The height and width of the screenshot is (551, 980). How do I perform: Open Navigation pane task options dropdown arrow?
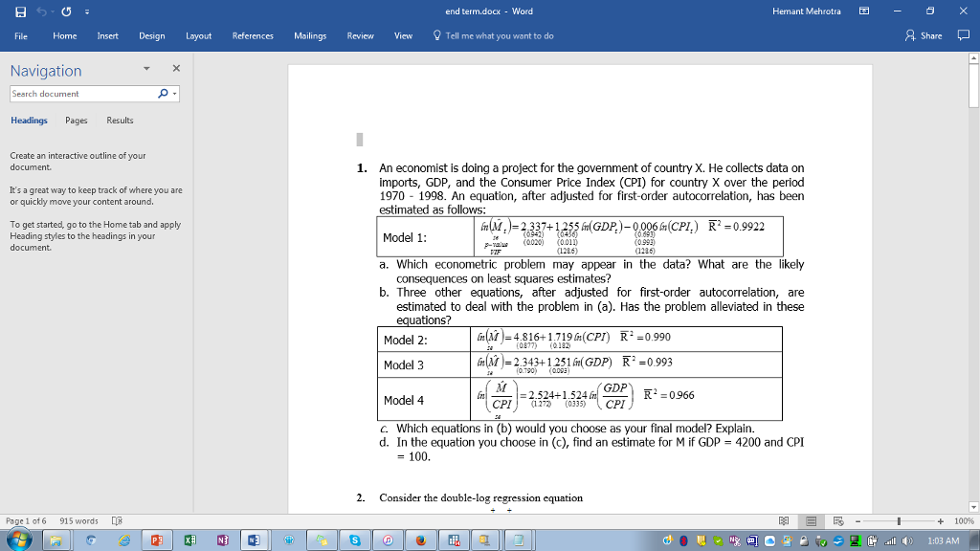[x=146, y=69]
